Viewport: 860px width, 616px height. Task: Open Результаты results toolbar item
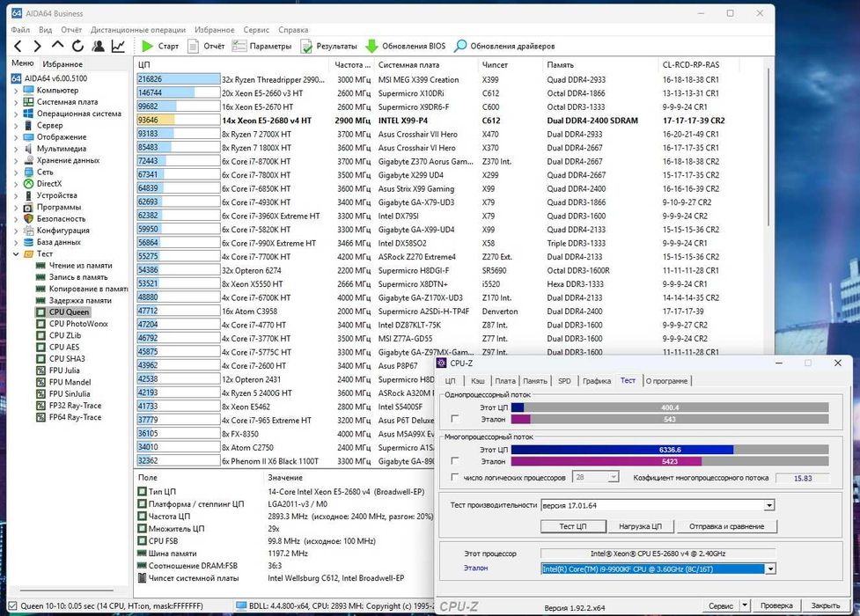[328, 46]
